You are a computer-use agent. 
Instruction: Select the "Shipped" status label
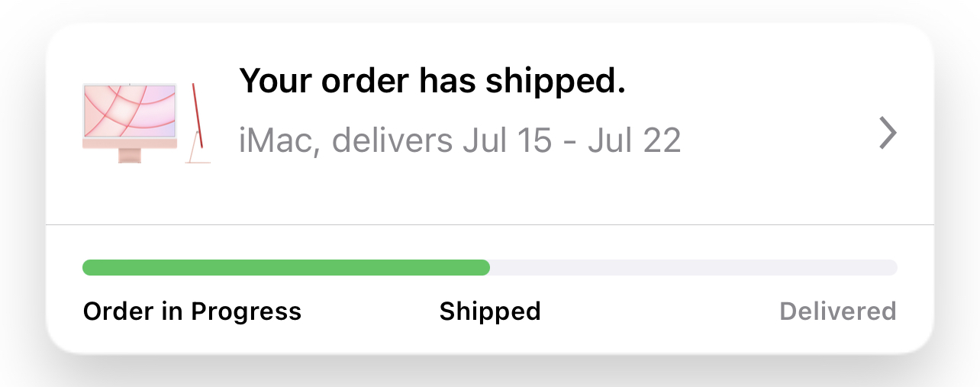point(490,311)
